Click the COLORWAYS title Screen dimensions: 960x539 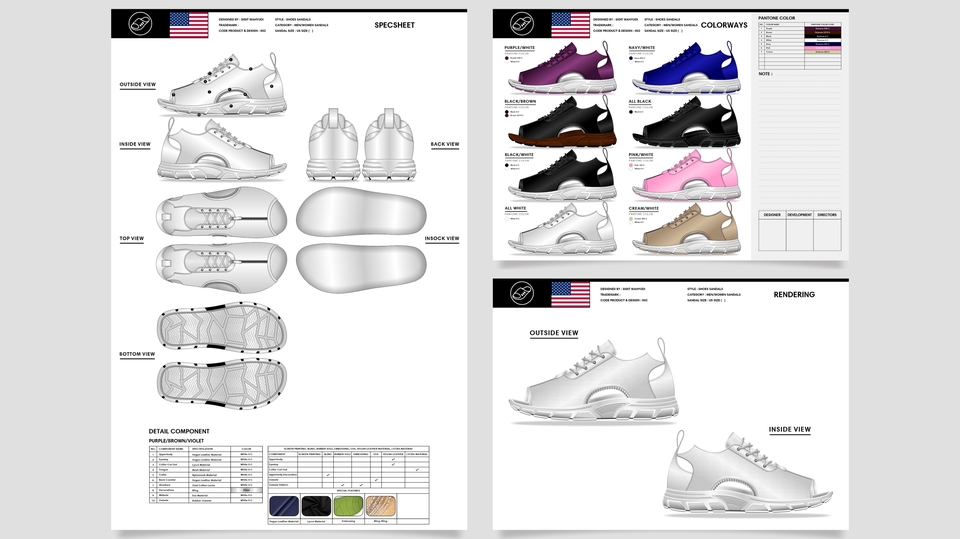pos(724,24)
